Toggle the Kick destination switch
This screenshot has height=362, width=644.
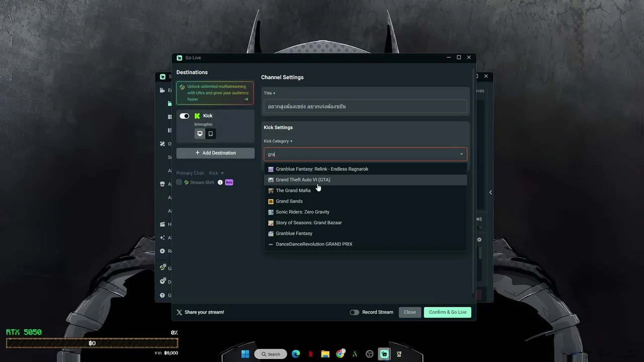(x=184, y=116)
